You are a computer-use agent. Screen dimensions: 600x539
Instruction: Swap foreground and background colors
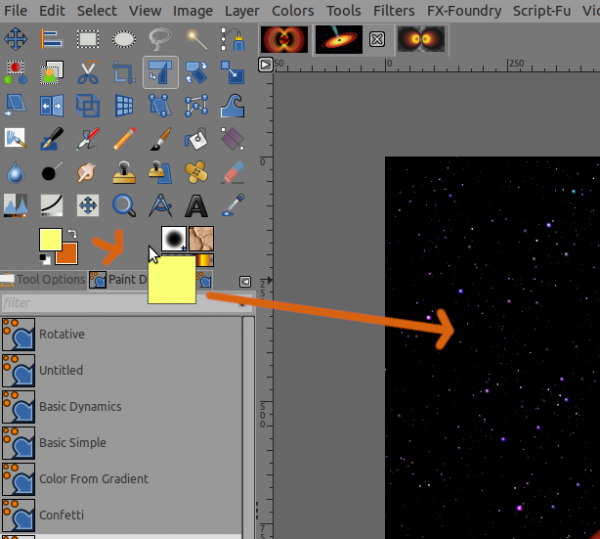click(72, 233)
